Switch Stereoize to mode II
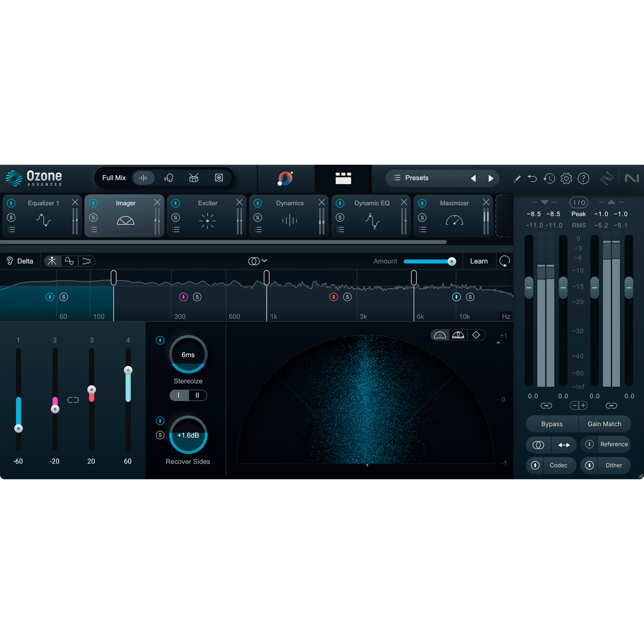This screenshot has height=644, width=644. 197,395
